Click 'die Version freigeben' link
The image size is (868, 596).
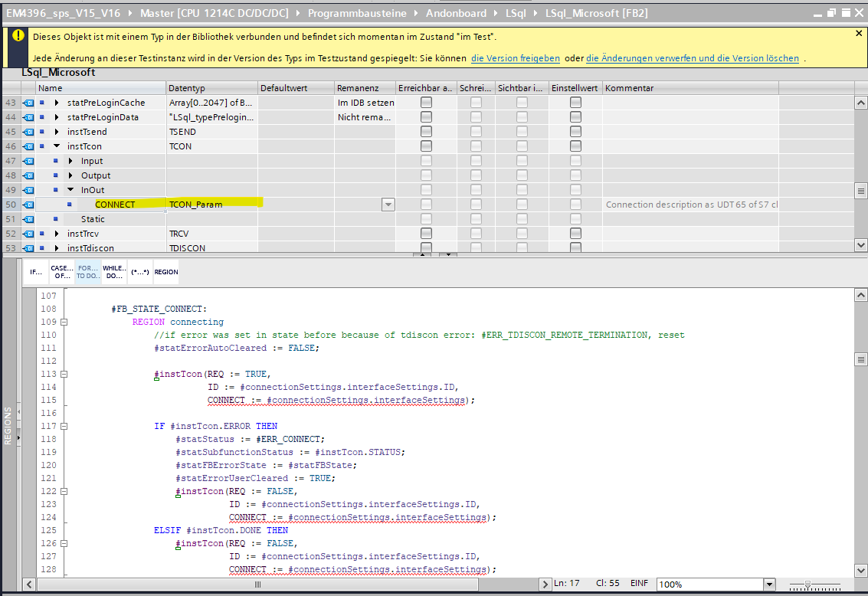click(x=515, y=58)
